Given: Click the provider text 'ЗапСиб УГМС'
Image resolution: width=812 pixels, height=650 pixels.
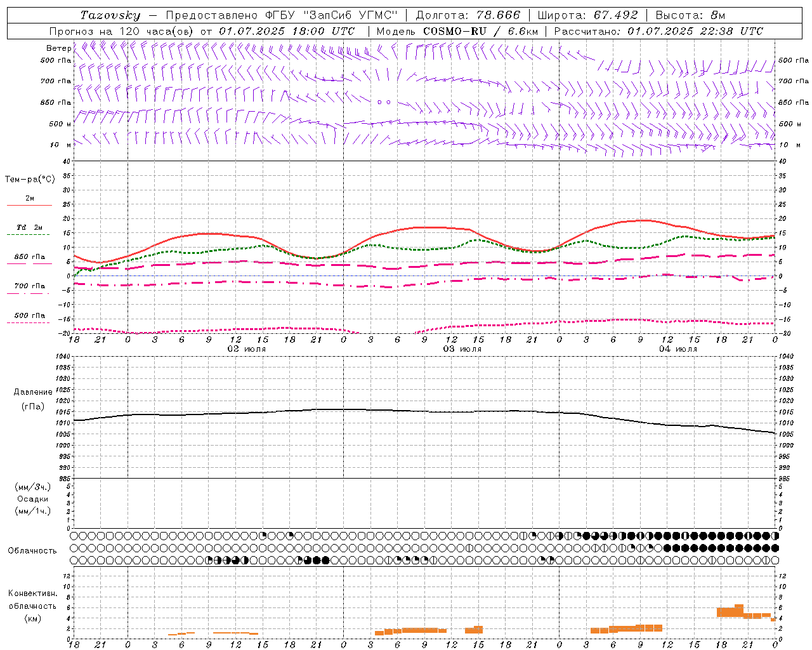Looking at the screenshot, I should 351,15.
